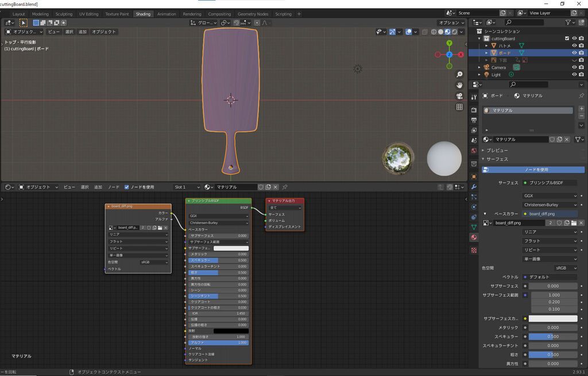Switch to the Geometry Nodes workspace tab
Screen dimensions: 588x376
point(253,14)
